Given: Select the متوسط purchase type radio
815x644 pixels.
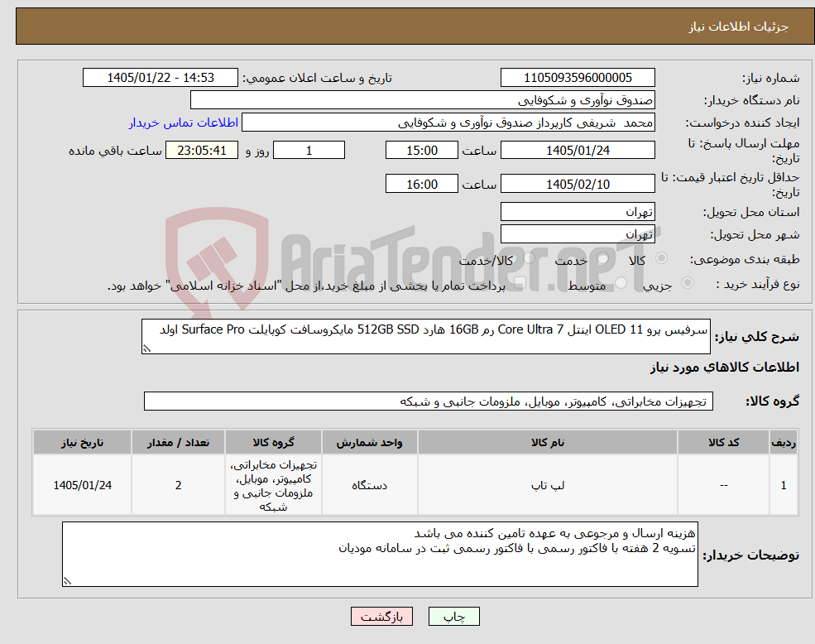Looking at the screenshot, I should coord(621,282).
